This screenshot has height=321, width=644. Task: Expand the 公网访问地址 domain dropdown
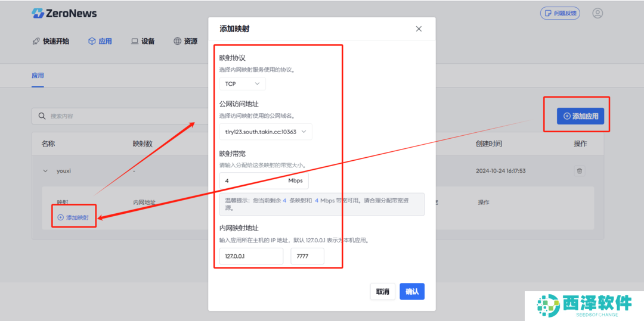(x=265, y=132)
